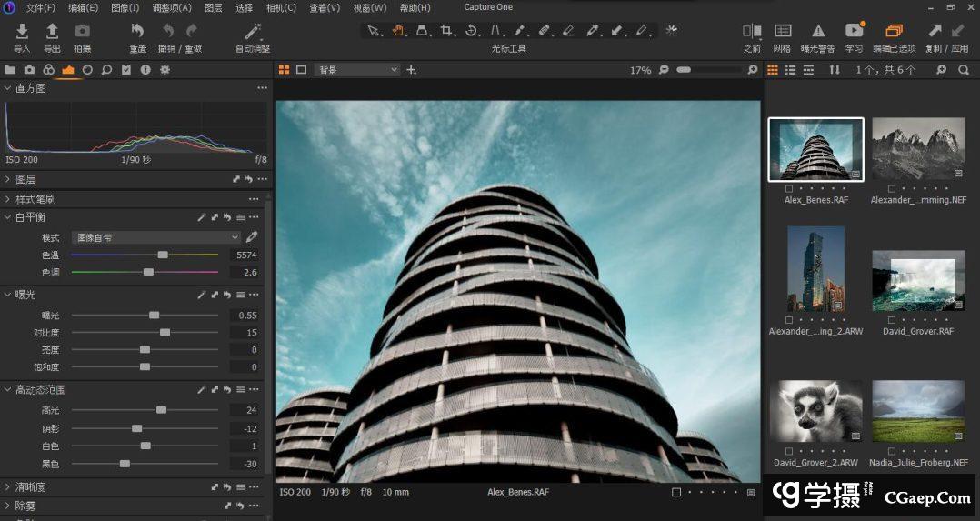Toggle the 网格 grid overlay
980x521 pixels.
[x=782, y=33]
